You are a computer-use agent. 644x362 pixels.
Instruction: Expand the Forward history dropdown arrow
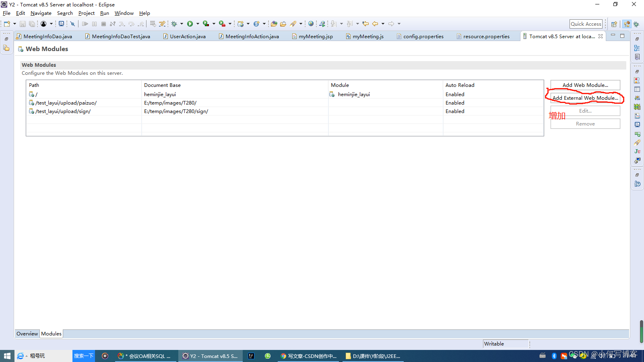399,24
